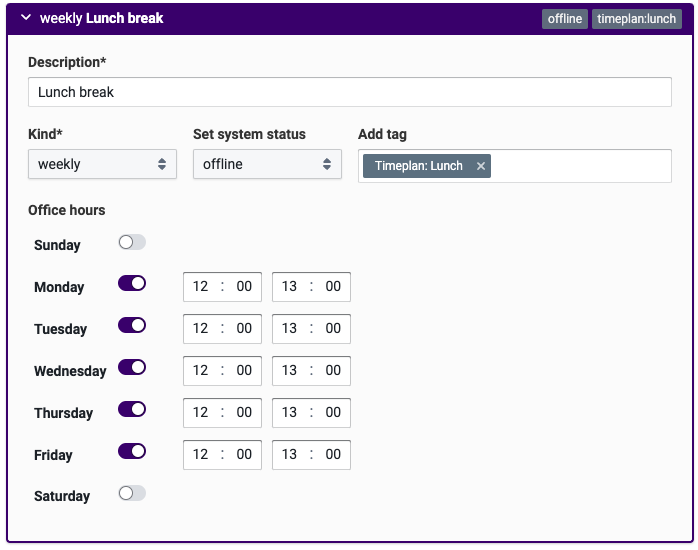Open the Kind dropdown set to weekly

pos(102,164)
